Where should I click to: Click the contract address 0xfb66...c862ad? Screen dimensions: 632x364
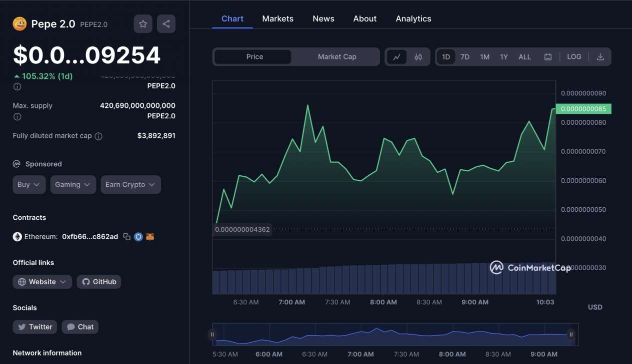click(x=90, y=237)
